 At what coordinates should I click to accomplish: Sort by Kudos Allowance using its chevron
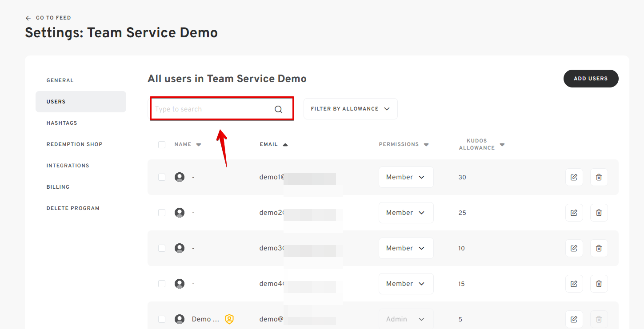[502, 144]
